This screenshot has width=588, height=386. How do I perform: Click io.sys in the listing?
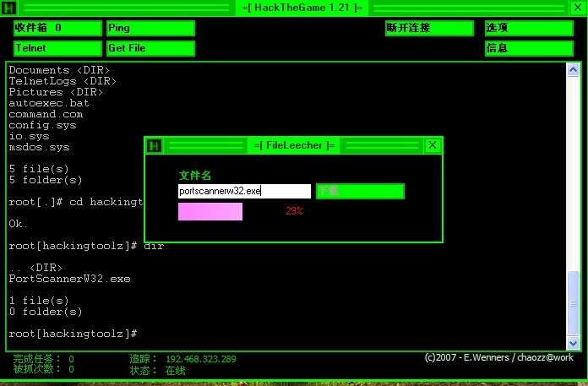(x=29, y=136)
